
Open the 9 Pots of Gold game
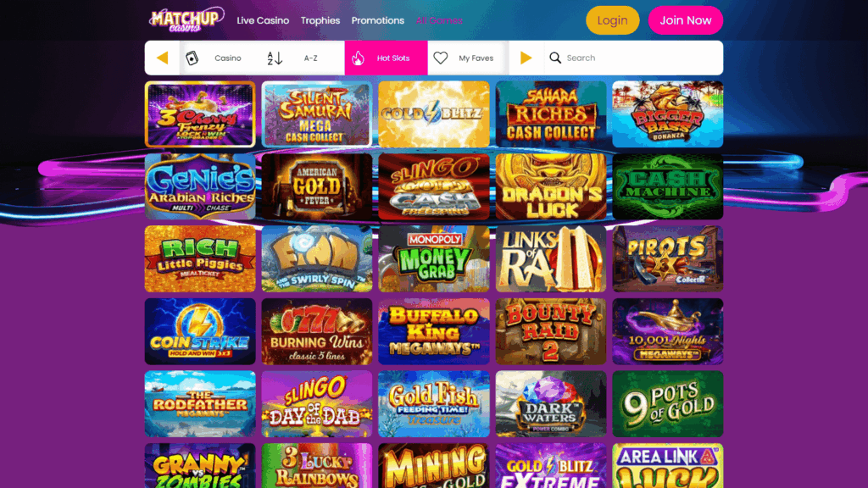(x=668, y=404)
